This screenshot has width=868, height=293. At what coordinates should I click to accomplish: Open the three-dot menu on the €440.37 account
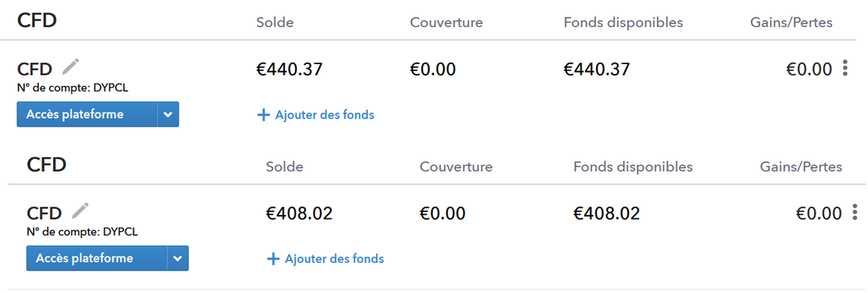(x=845, y=68)
